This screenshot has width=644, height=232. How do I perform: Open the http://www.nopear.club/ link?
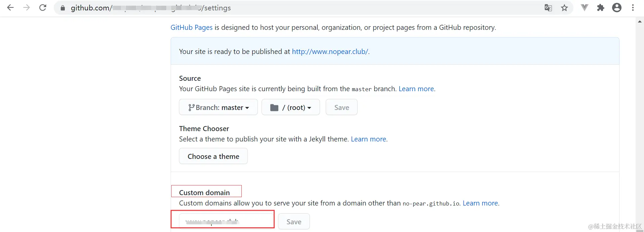tap(330, 52)
